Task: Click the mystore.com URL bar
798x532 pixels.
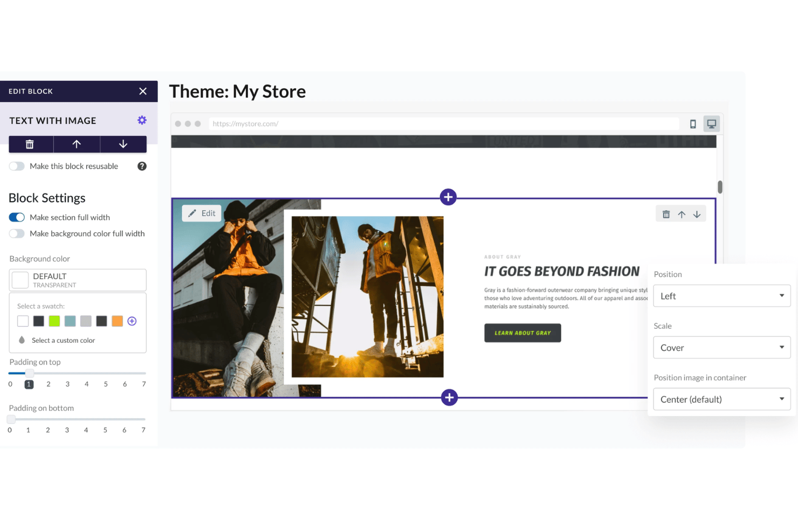Action: click(x=444, y=123)
